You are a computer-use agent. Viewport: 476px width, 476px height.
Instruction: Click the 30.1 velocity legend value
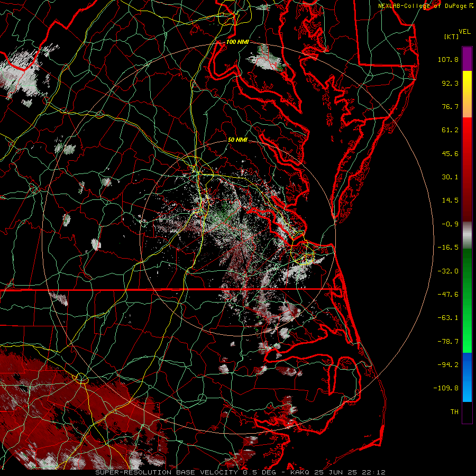tap(450, 177)
